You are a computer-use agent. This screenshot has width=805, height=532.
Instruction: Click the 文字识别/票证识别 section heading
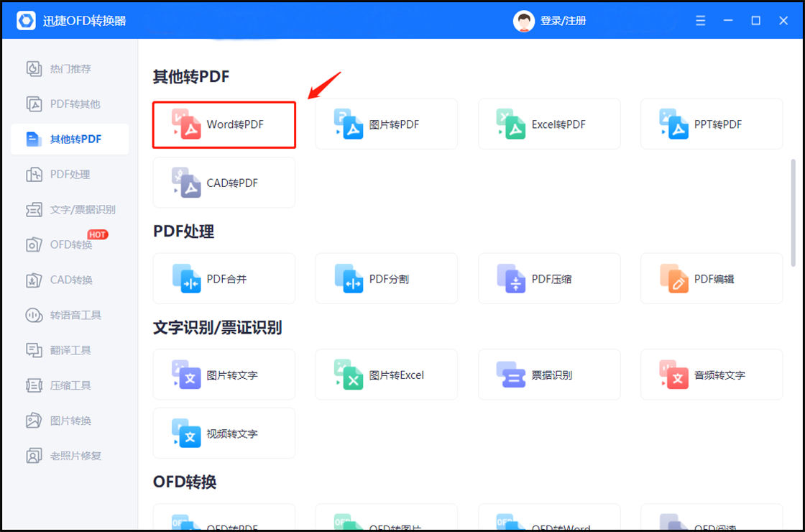(x=217, y=328)
